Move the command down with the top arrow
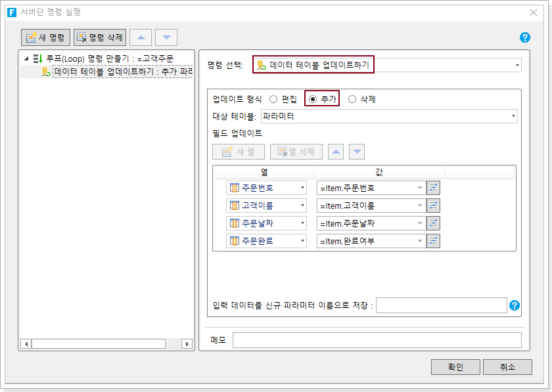Image resolution: width=552 pixels, height=392 pixels. click(166, 37)
